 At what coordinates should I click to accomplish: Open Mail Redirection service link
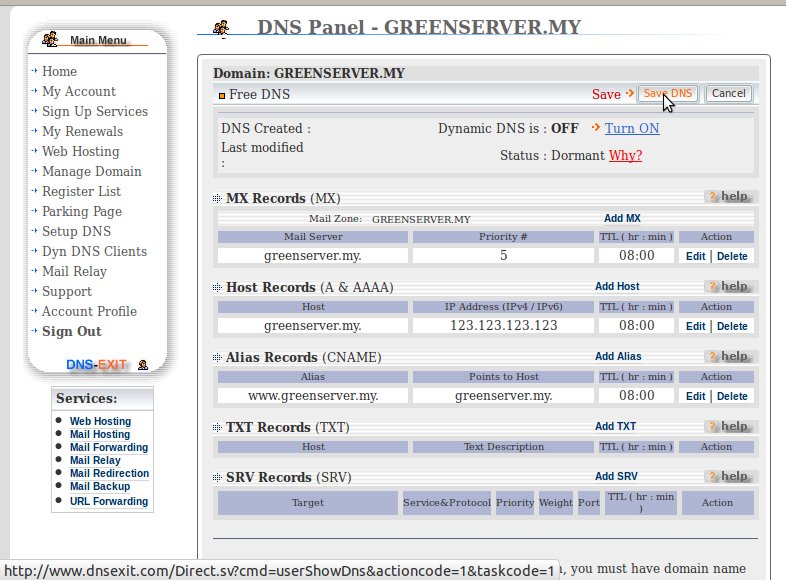[x=109, y=473]
